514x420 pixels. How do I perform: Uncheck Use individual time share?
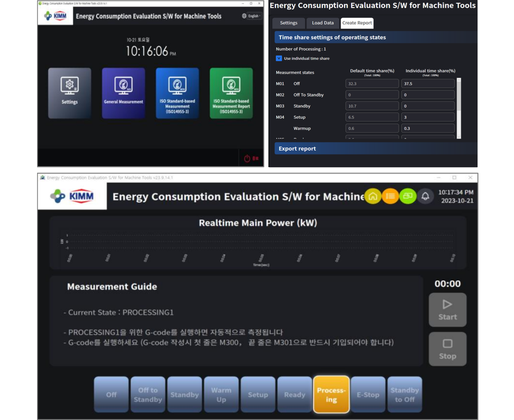pos(279,58)
